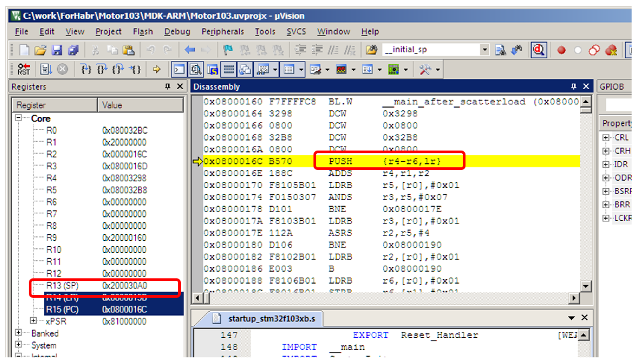
Task: Toggle the Call Stack window button
Action: pos(245,70)
